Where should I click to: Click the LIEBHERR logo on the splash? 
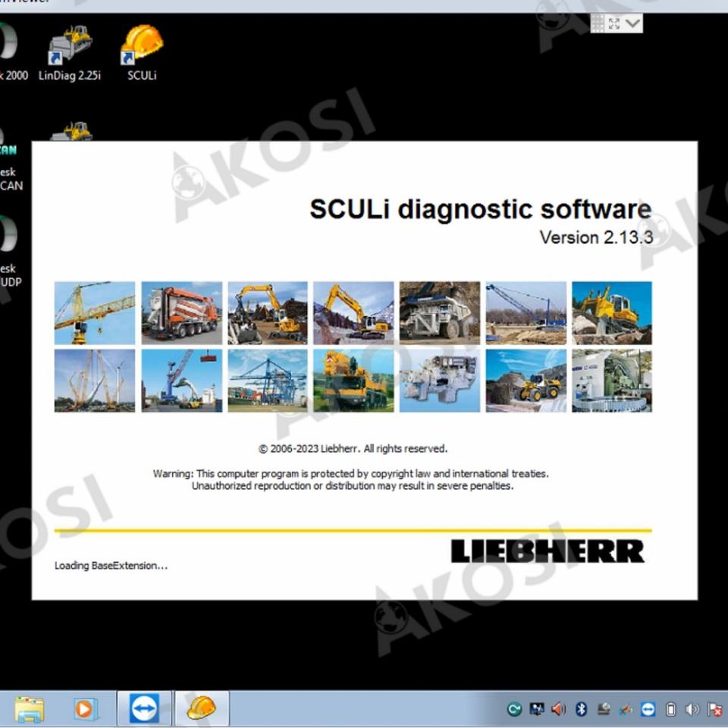coord(548,551)
